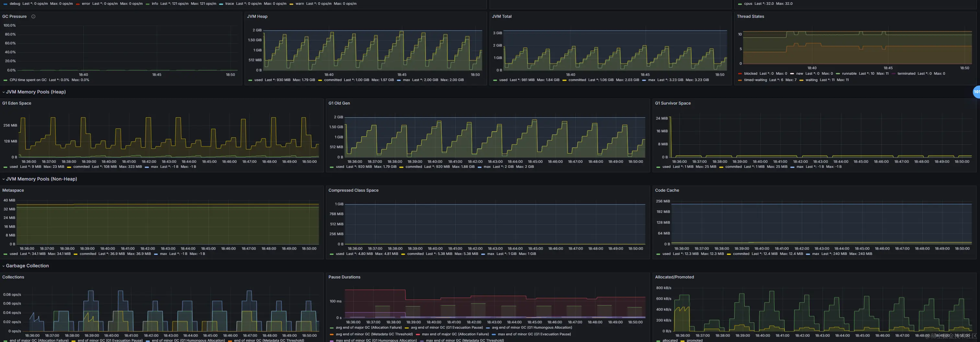Toggle the info series in the top legend

pyautogui.click(x=155, y=4)
